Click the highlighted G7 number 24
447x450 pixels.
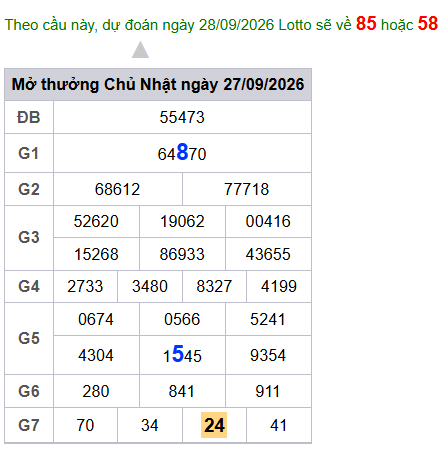[214, 425]
